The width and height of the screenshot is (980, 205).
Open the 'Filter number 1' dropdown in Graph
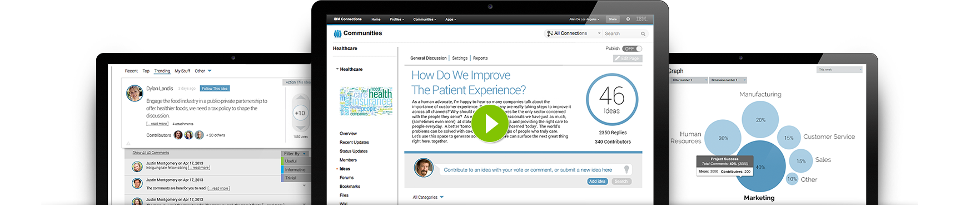(x=689, y=80)
